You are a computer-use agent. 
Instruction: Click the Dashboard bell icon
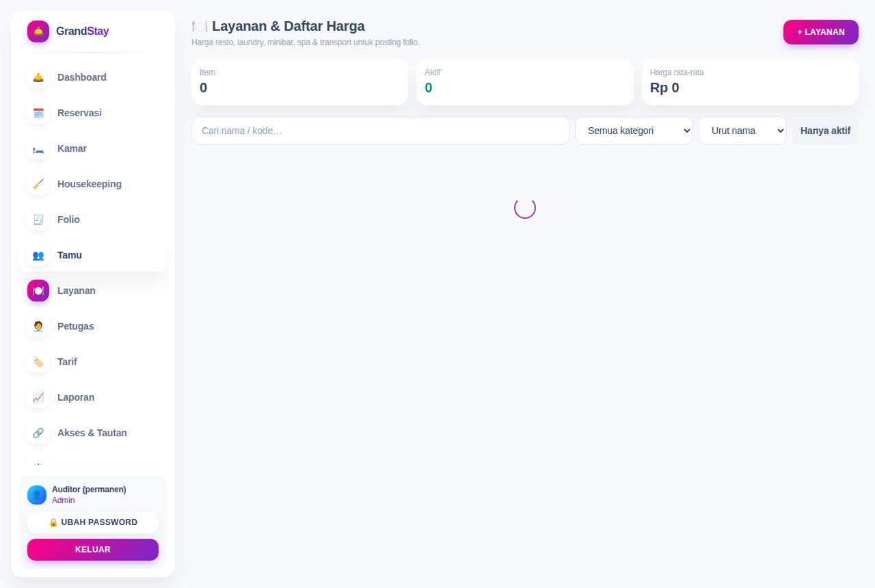click(38, 77)
